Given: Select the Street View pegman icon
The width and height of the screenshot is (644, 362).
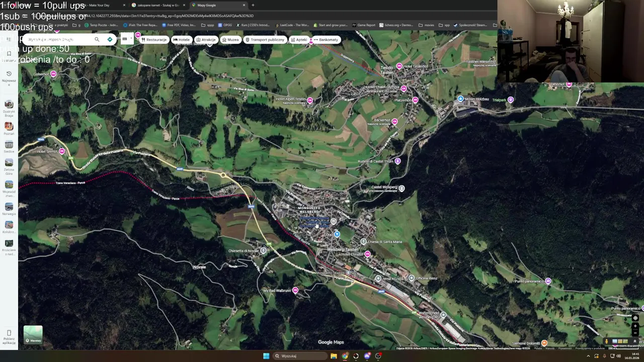Looking at the screenshot, I should [x=607, y=341].
